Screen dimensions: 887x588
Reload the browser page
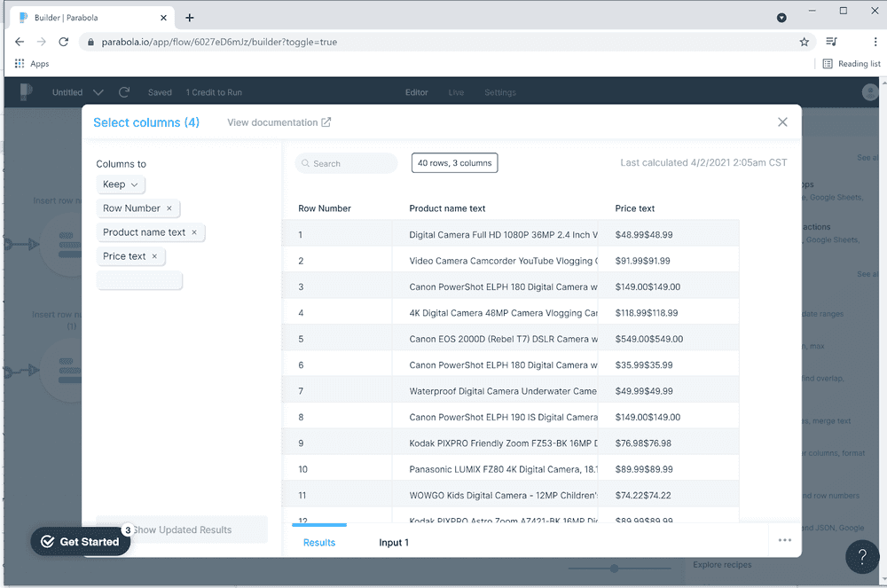tap(63, 42)
